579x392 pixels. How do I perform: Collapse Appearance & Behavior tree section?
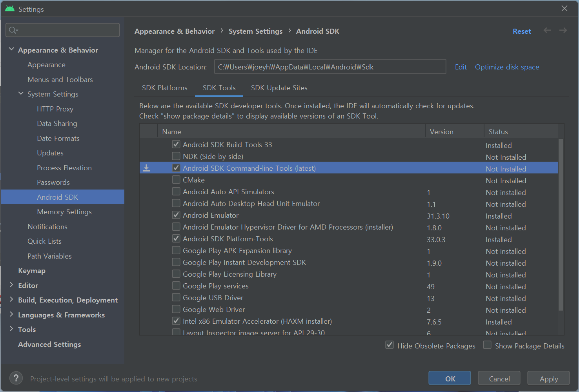[11, 49]
